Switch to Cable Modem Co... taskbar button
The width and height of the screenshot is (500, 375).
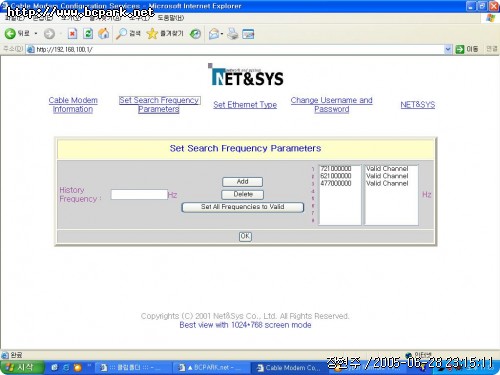289,368
